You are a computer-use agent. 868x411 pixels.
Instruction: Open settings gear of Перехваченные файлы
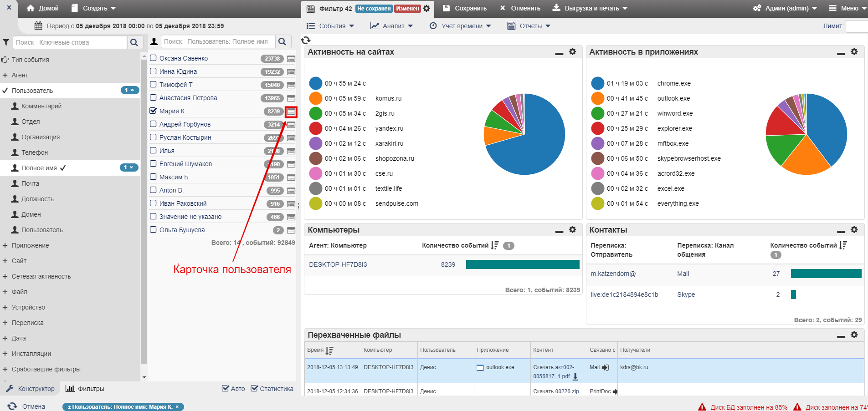(x=854, y=335)
